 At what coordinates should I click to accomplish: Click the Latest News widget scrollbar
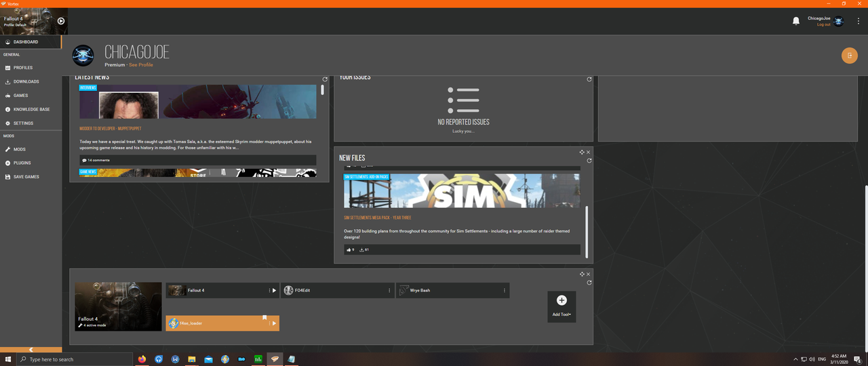(x=323, y=89)
